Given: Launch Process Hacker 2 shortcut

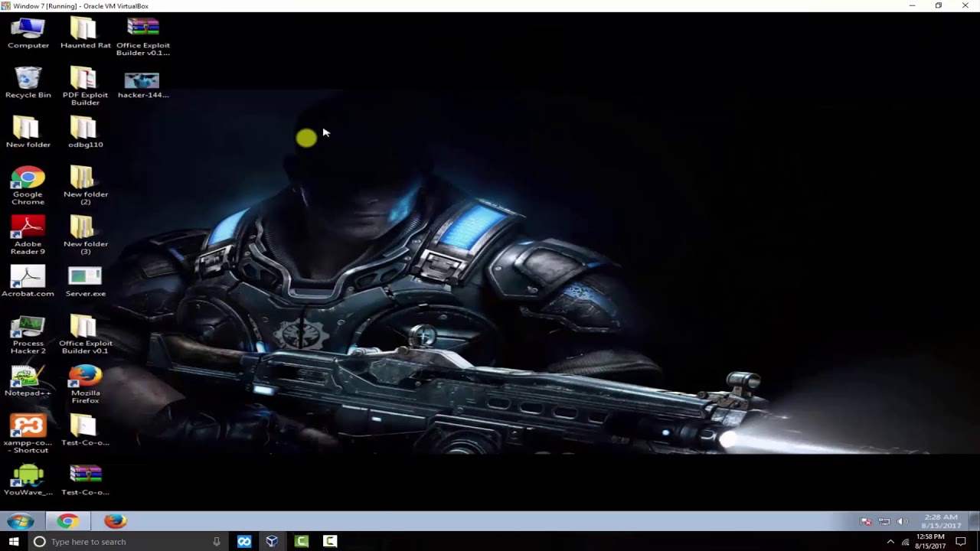Looking at the screenshot, I should [x=28, y=335].
